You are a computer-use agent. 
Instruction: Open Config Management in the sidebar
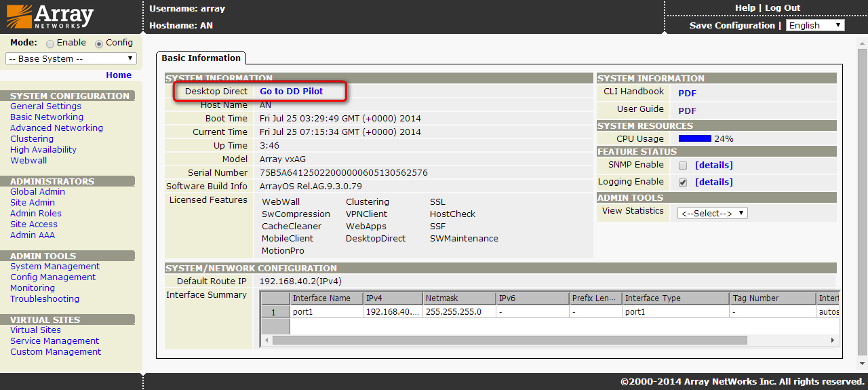tap(53, 277)
